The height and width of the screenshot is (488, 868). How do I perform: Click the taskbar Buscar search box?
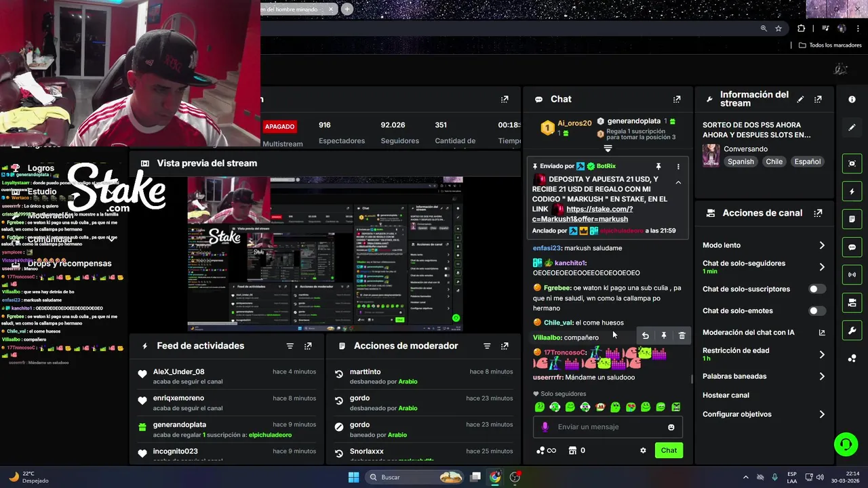[416, 477]
